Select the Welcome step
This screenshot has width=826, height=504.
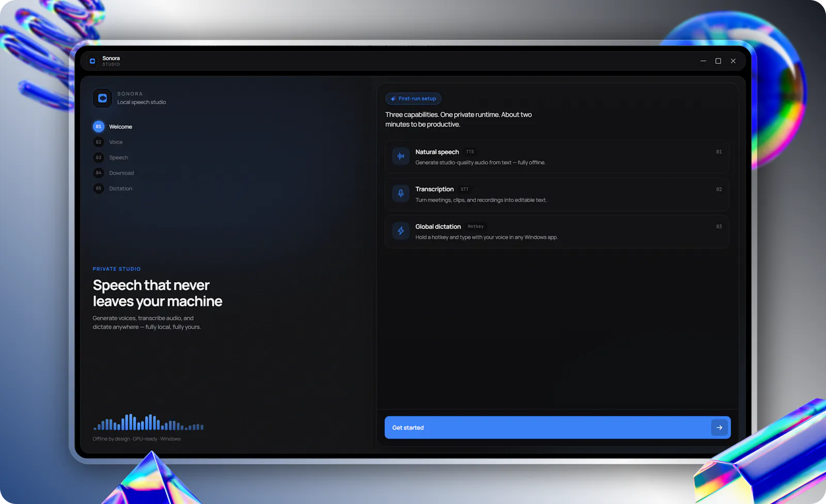tap(113, 126)
